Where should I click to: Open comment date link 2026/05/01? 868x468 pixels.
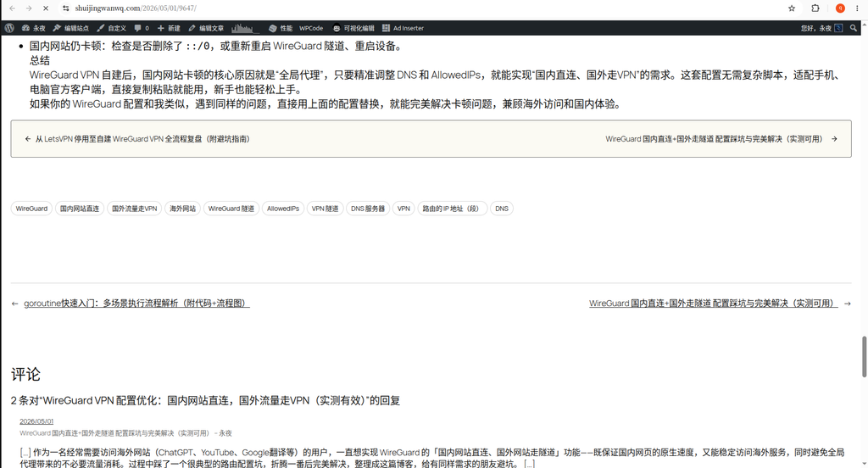pos(36,421)
